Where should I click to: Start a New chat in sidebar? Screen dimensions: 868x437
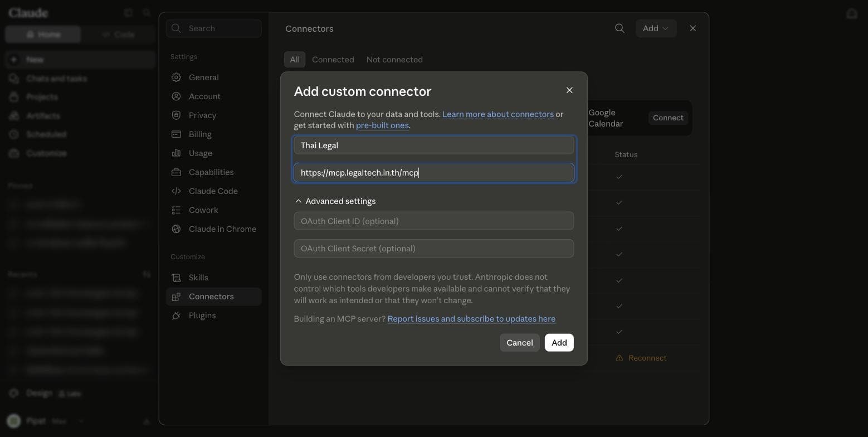[x=80, y=60]
